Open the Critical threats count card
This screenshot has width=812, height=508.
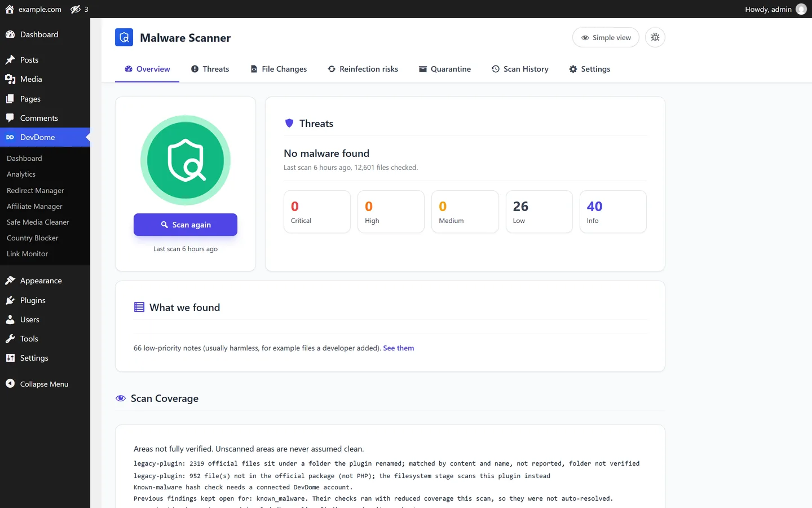[317, 212]
